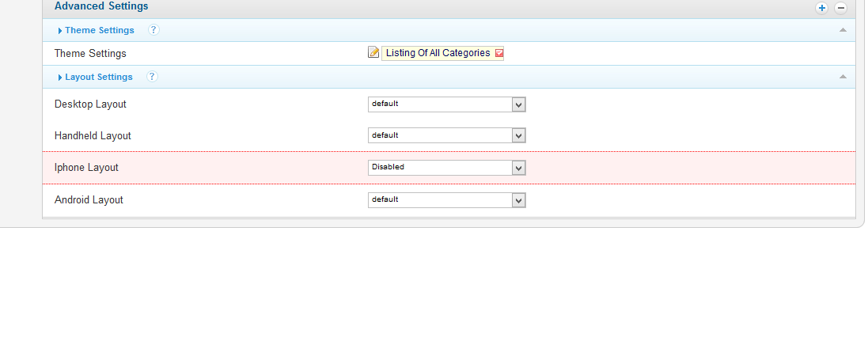Click the Listing Of All Categories theme
The width and height of the screenshot is (868, 364).
click(438, 53)
